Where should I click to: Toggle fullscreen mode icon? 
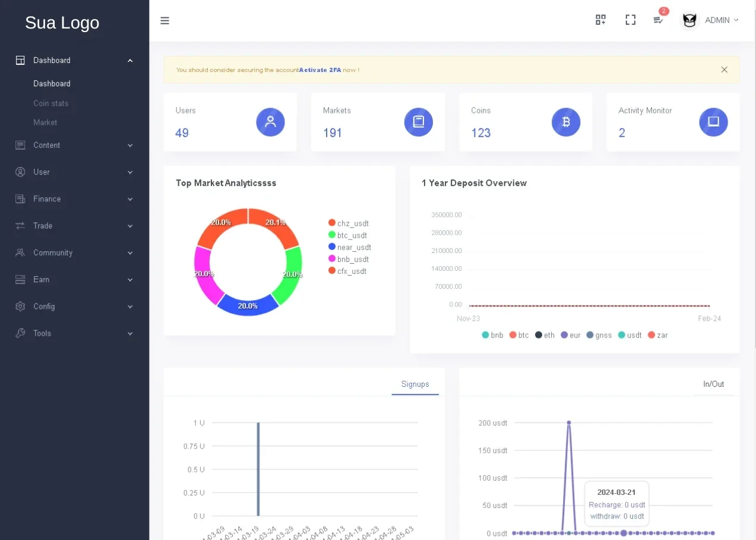631,20
